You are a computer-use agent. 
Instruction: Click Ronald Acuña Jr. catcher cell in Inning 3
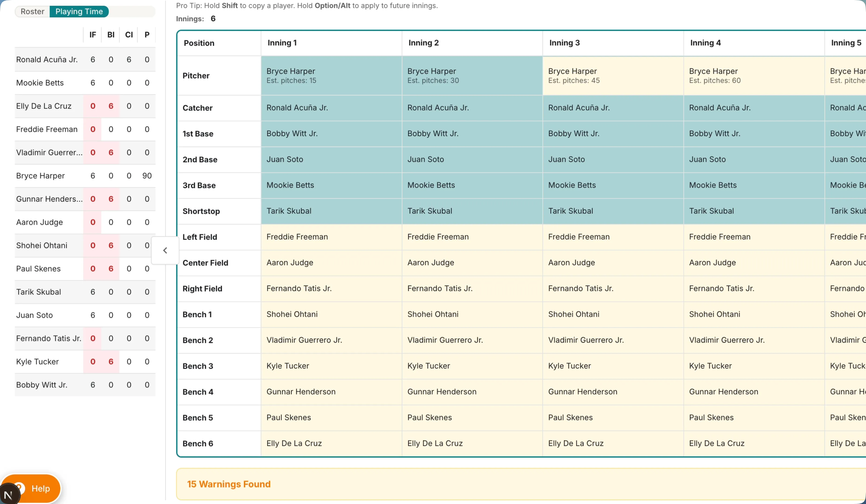pos(613,108)
